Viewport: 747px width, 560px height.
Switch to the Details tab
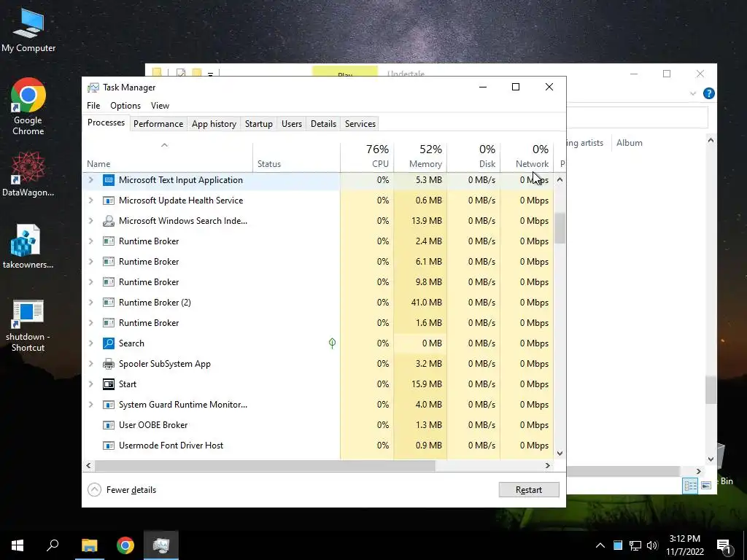(x=323, y=124)
